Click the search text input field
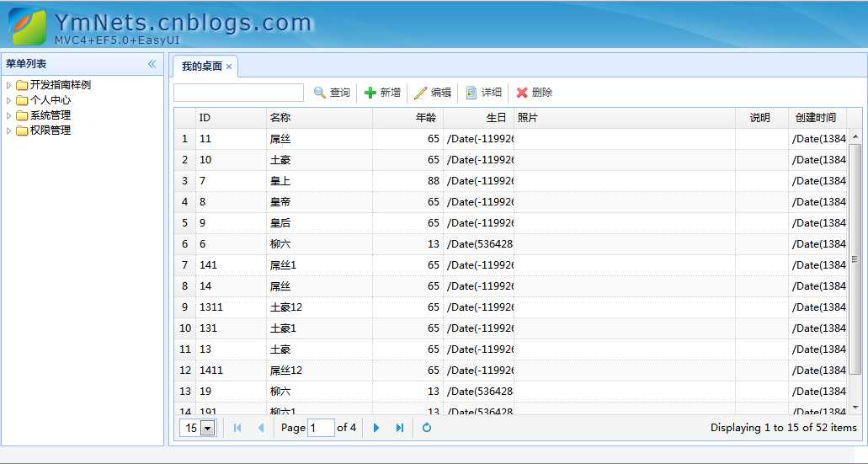Screen dimensions: 868x464 (238, 93)
